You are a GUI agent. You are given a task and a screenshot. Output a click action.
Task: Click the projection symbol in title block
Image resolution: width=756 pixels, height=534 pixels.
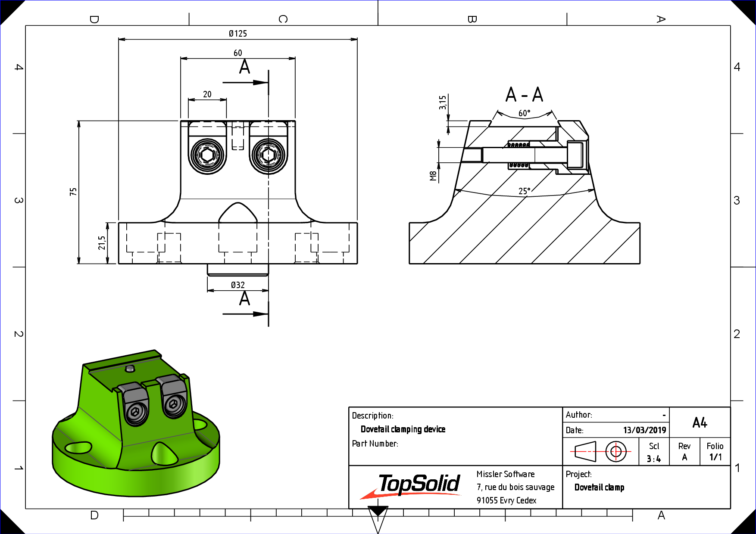coord(600,452)
